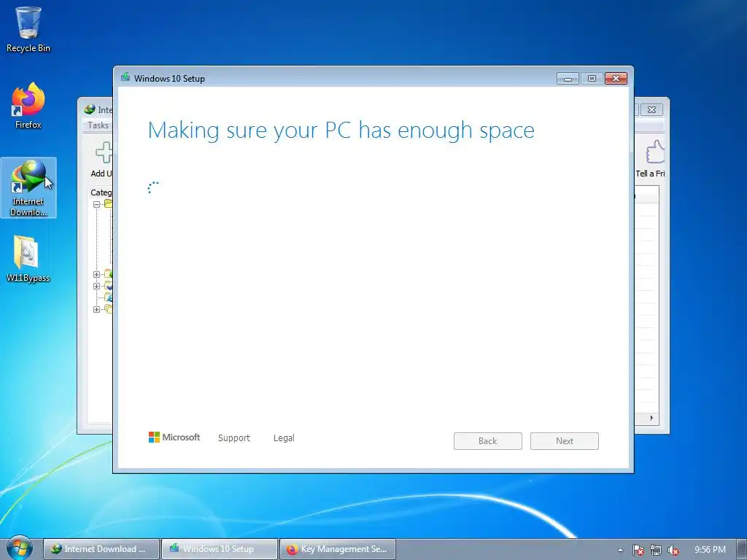This screenshot has height=560, width=747.
Task: Open the Recycle Bin desktop icon
Action: point(28,29)
